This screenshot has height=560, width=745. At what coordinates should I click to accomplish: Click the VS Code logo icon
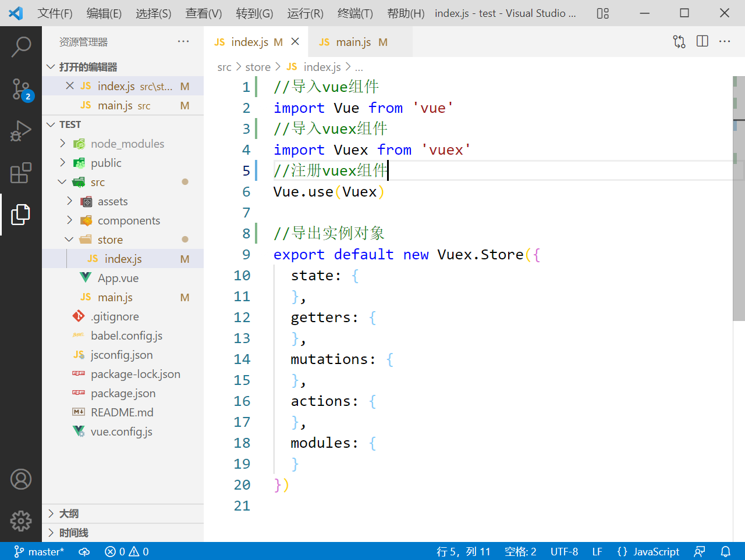(16, 13)
